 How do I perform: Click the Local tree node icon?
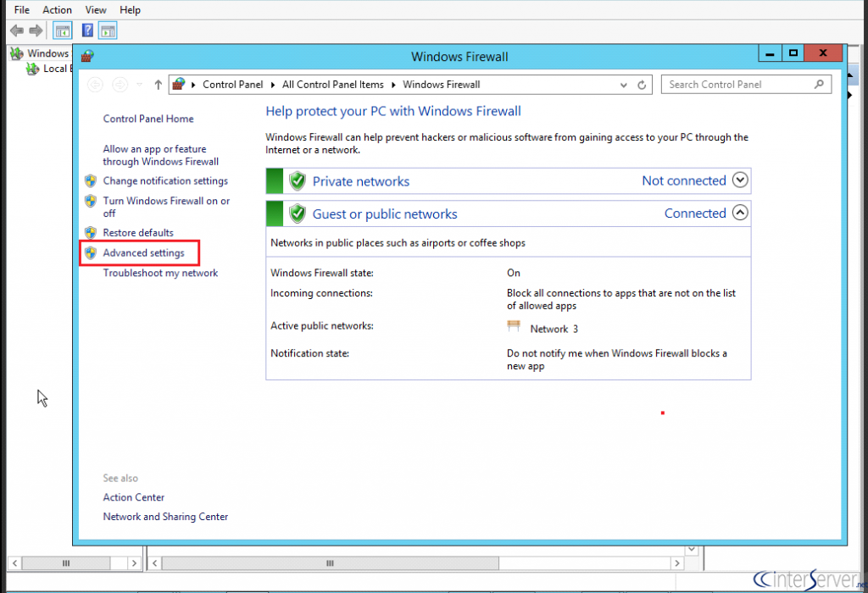[x=33, y=69]
